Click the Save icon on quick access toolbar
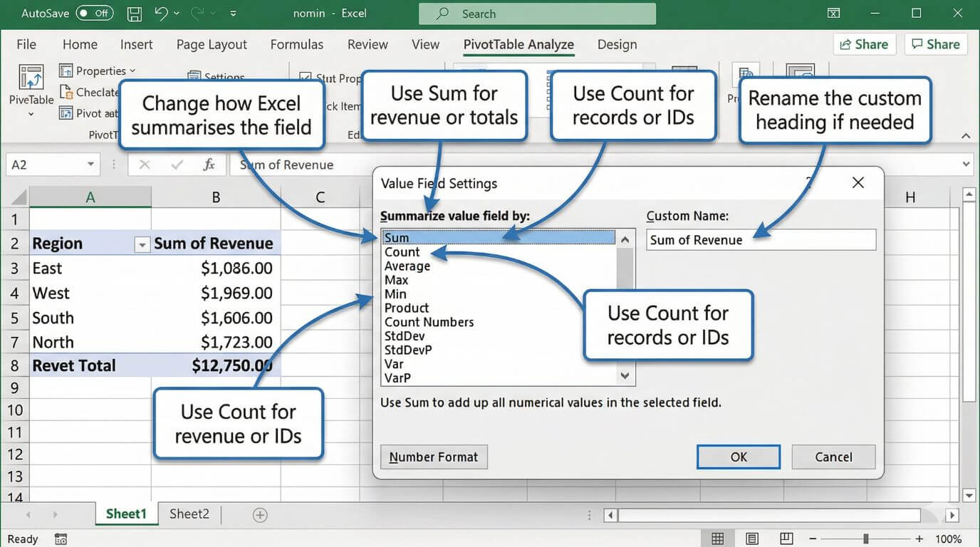 click(x=134, y=13)
